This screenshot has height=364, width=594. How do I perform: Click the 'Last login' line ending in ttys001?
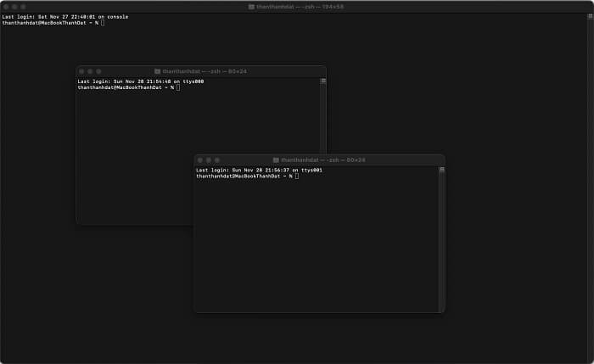click(x=259, y=170)
